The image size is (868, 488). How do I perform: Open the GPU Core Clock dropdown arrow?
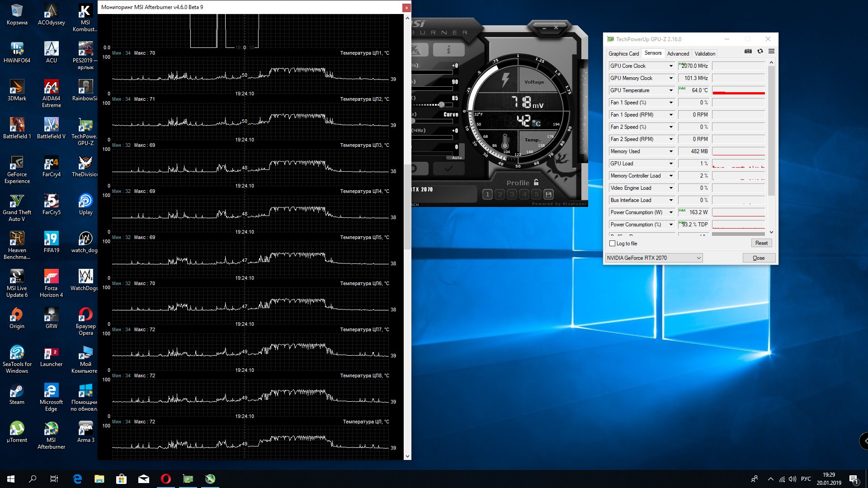671,66
